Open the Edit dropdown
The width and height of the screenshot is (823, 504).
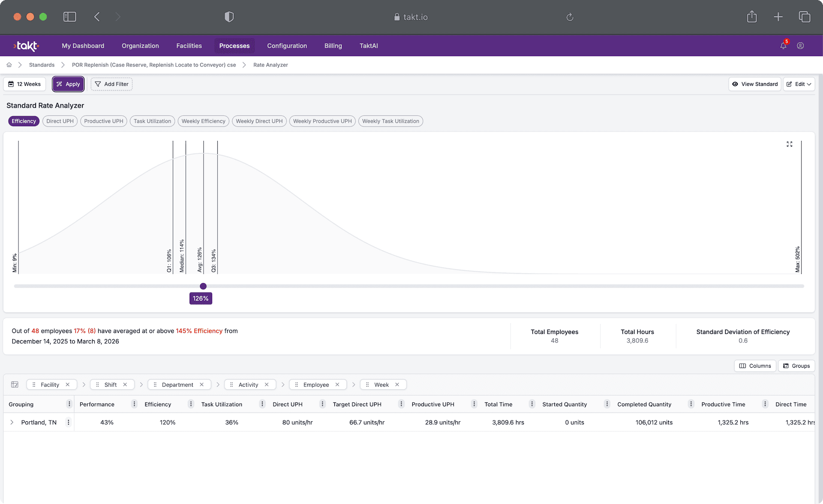point(799,84)
